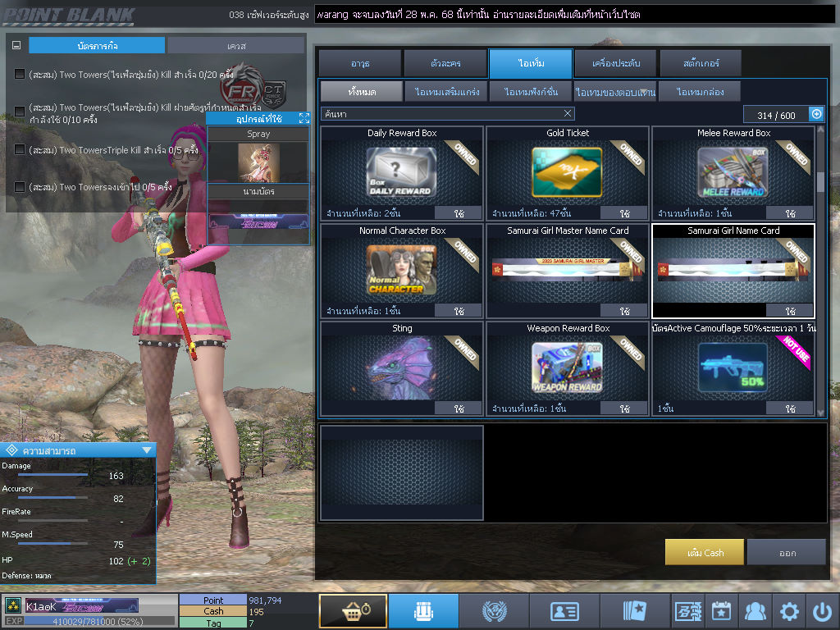840x630 pixels.
Task: Select the Normal Character Box item image
Action: [x=402, y=269]
